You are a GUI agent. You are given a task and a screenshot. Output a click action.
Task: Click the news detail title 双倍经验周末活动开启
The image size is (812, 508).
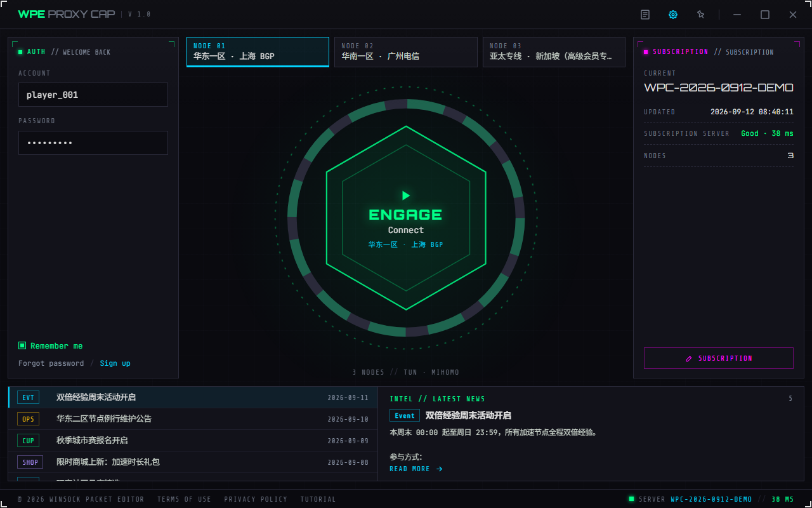(468, 416)
